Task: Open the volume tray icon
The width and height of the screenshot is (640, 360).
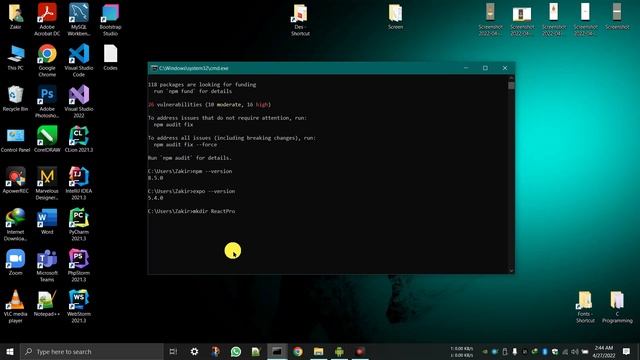Action: click(x=575, y=351)
